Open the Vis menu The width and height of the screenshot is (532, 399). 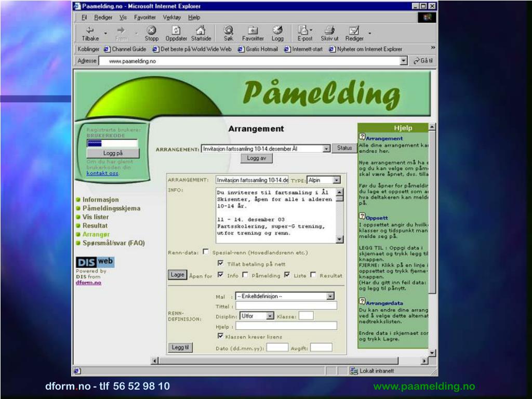(x=123, y=17)
